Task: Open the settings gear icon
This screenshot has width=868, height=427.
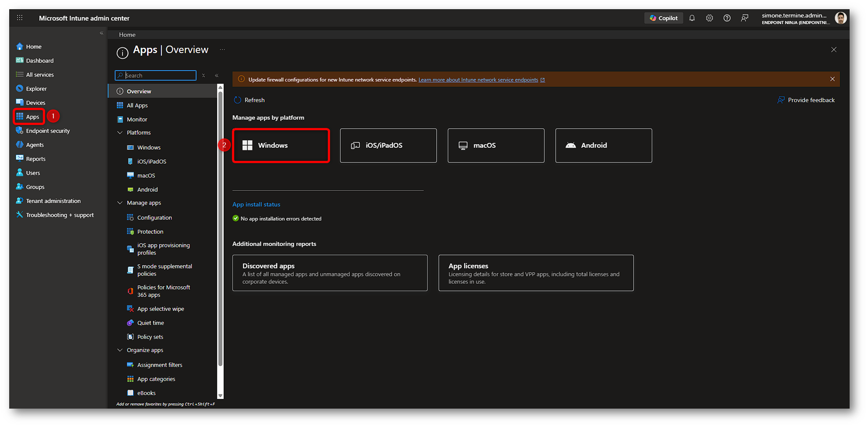Action: 709,18
